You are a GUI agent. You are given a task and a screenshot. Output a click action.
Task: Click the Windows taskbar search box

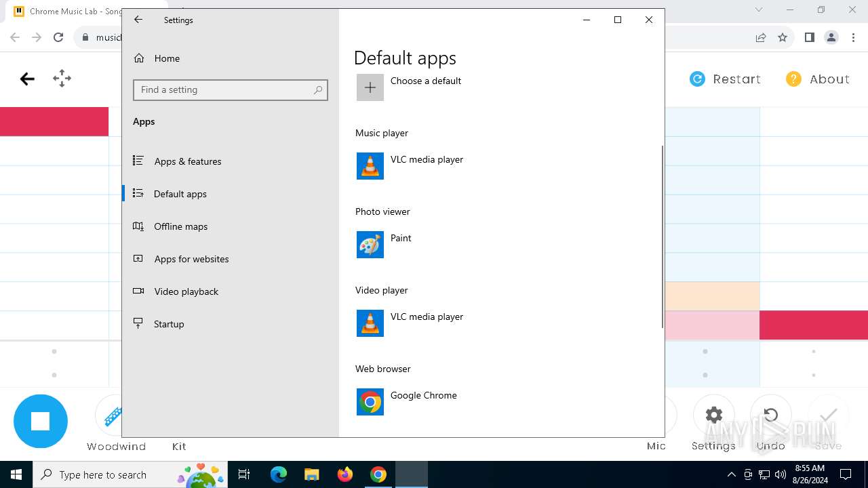(130, 474)
